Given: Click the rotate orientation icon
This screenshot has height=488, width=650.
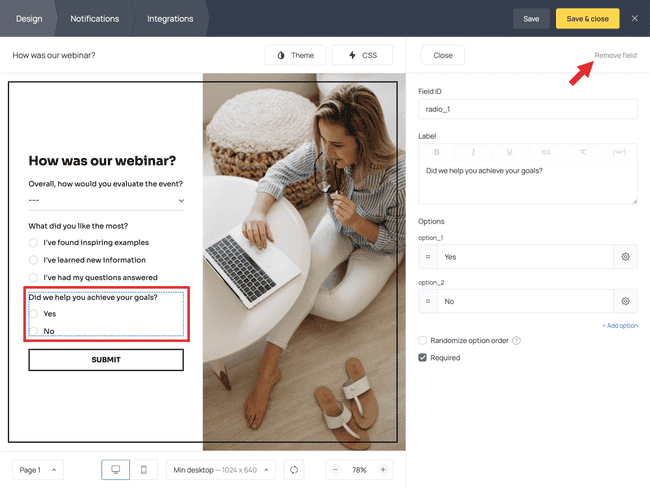Looking at the screenshot, I should pos(294,470).
